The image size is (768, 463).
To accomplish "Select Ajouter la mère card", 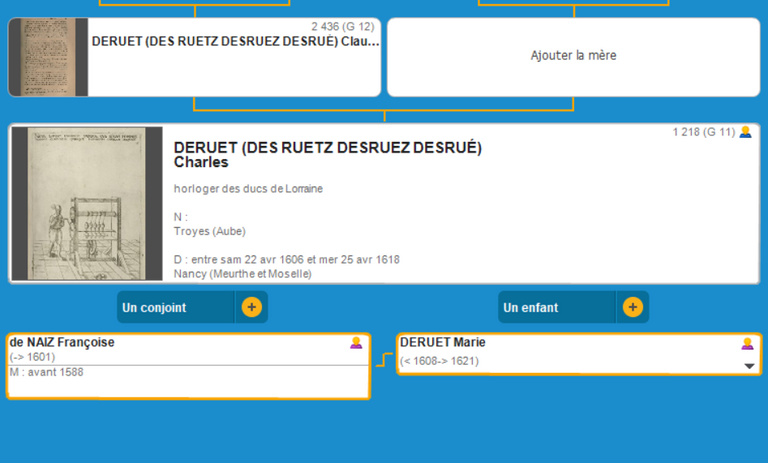I will (573, 56).
